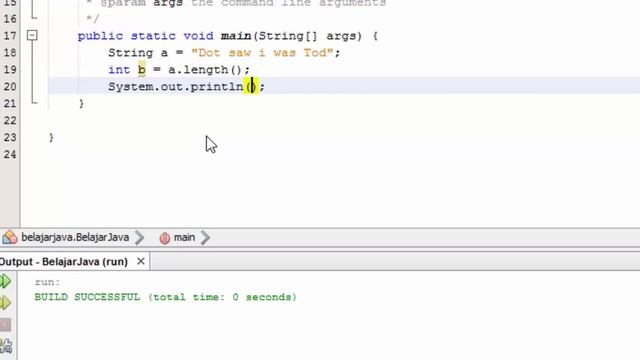
Task: Place cursor inside System.out.println parentheses
Action: pos(252,87)
